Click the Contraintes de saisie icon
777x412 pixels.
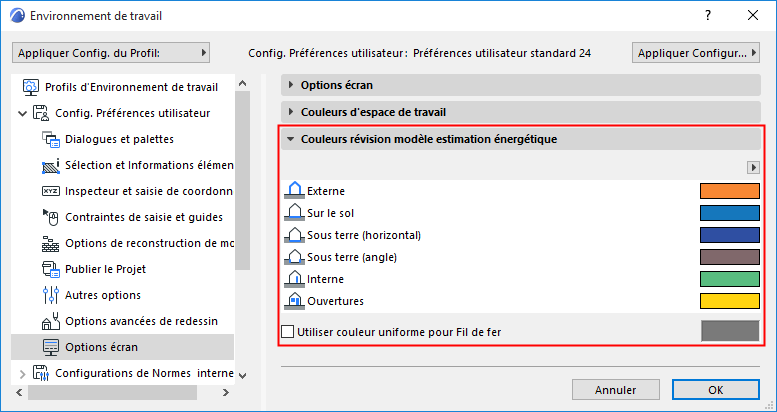click(x=51, y=217)
